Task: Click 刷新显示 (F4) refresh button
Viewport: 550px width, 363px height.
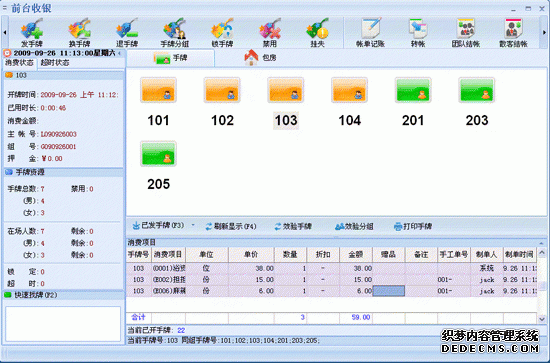Action: [x=231, y=226]
